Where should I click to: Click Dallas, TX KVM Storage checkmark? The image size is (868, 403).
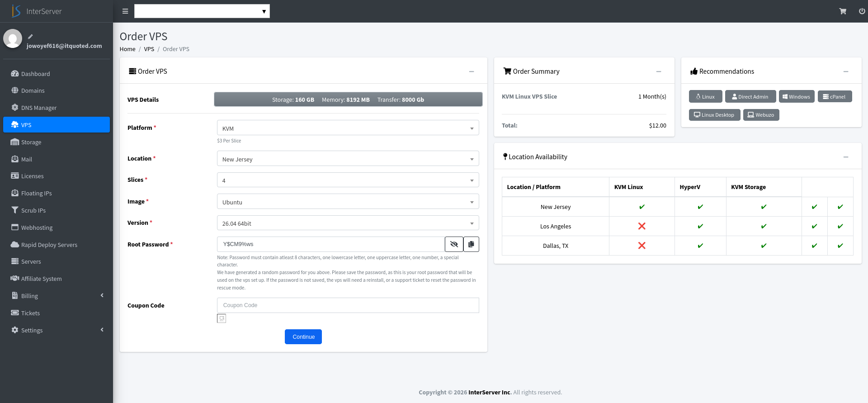(764, 246)
